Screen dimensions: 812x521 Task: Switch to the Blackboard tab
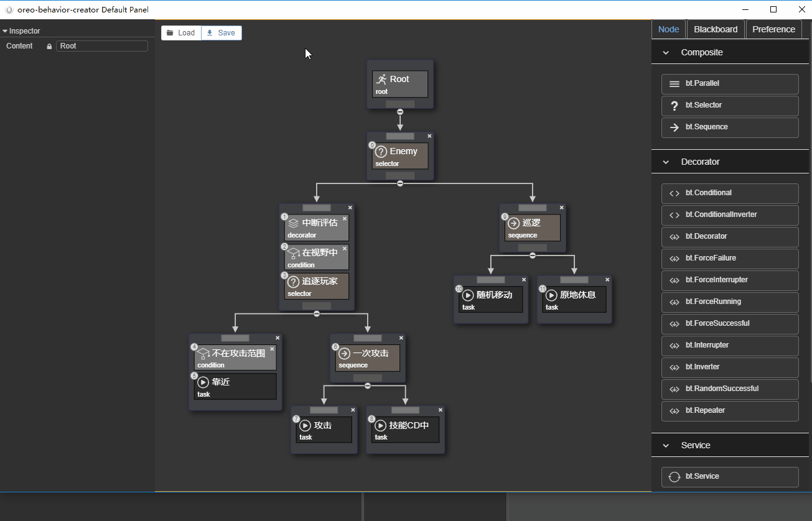pos(715,29)
